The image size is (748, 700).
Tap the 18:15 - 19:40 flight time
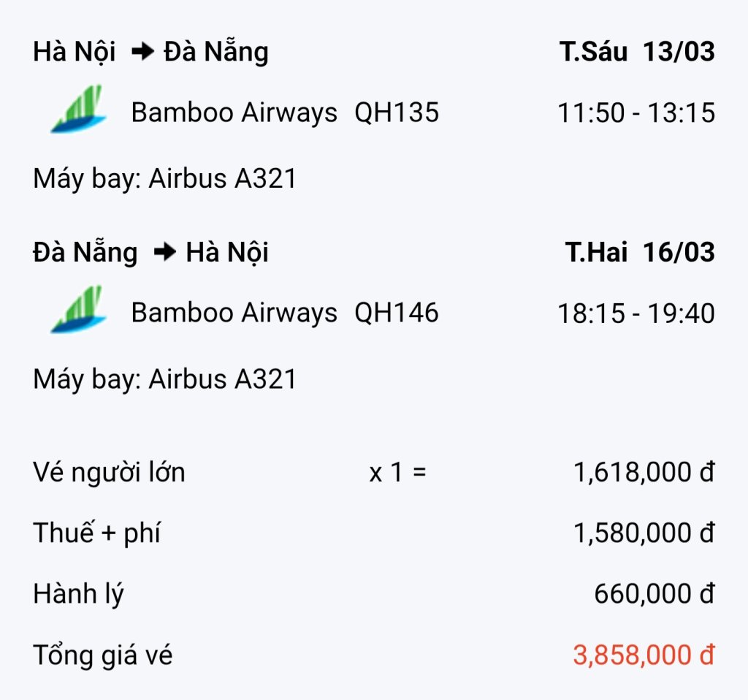click(636, 313)
